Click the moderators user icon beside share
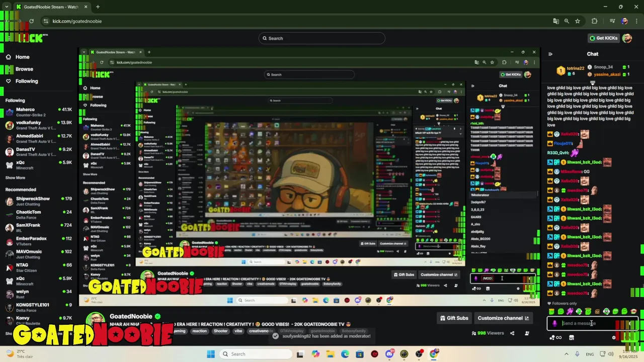This screenshot has height=362, width=644. [527, 333]
